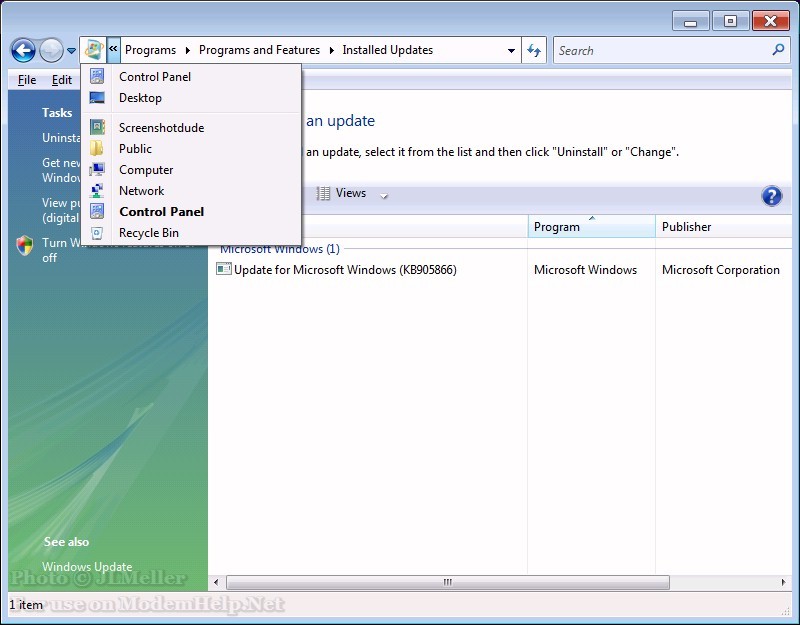Click the Network icon in dropdown list
The image size is (800, 625).
pyautogui.click(x=97, y=191)
